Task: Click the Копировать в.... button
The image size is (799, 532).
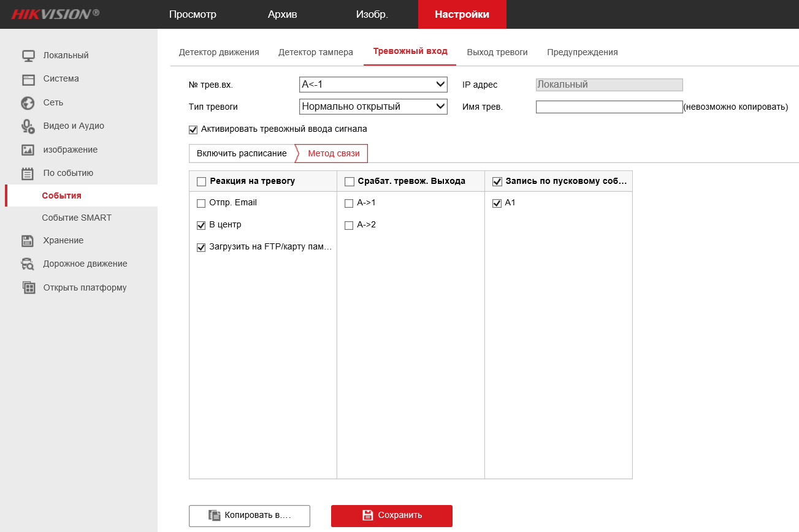Action: 250,516
